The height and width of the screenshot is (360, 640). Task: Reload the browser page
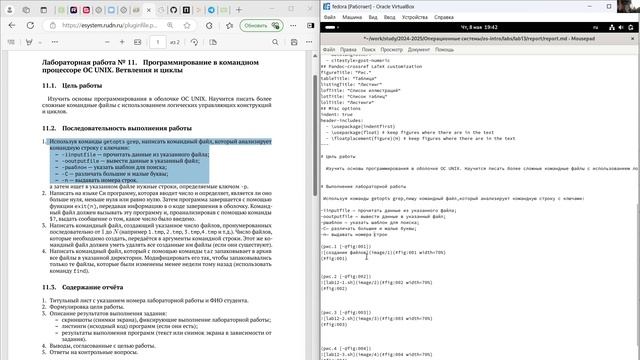[x=30, y=25]
